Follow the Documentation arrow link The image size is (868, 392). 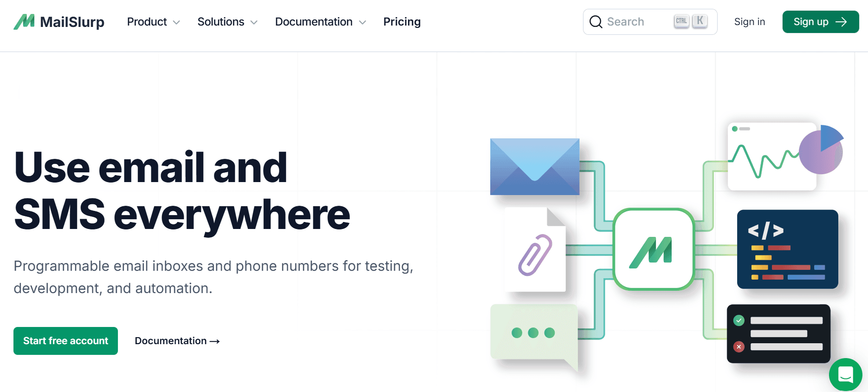pyautogui.click(x=177, y=341)
